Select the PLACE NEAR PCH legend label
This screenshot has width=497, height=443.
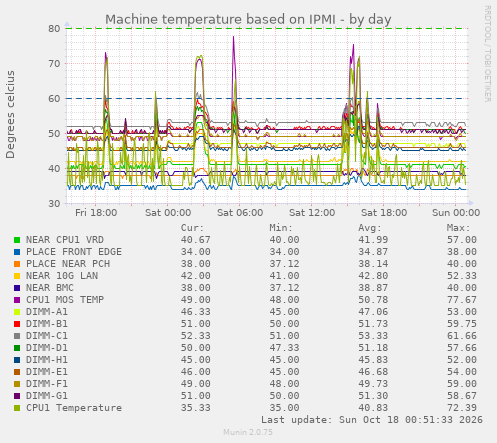click(x=68, y=264)
